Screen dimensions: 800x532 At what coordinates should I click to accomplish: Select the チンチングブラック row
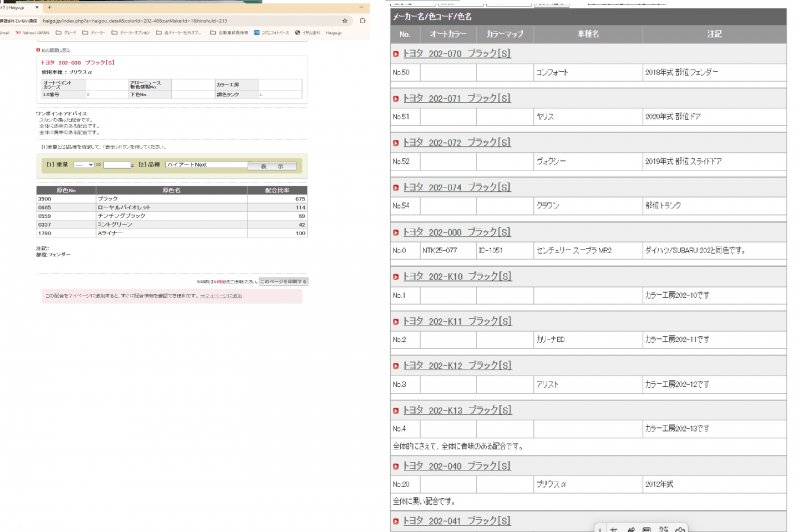tap(171, 216)
